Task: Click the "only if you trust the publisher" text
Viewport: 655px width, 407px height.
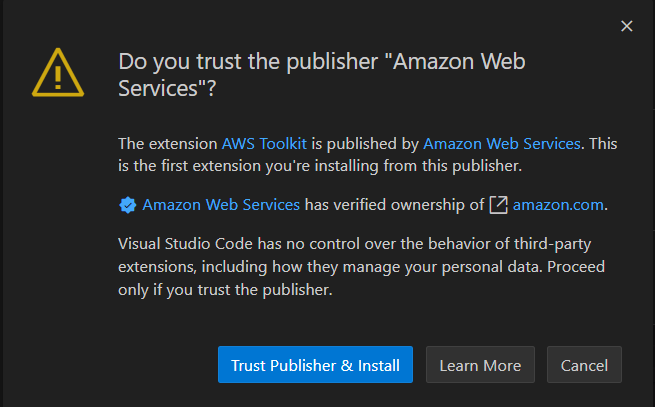Action: coord(225,289)
